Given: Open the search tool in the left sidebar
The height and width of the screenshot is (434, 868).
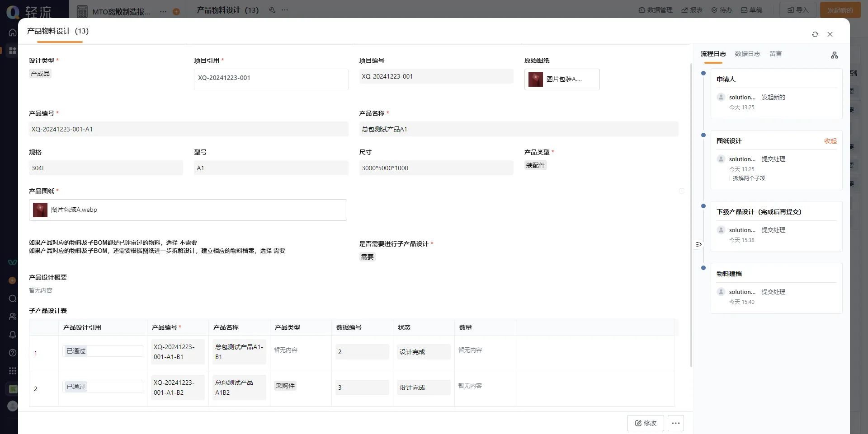Looking at the screenshot, I should click(12, 299).
